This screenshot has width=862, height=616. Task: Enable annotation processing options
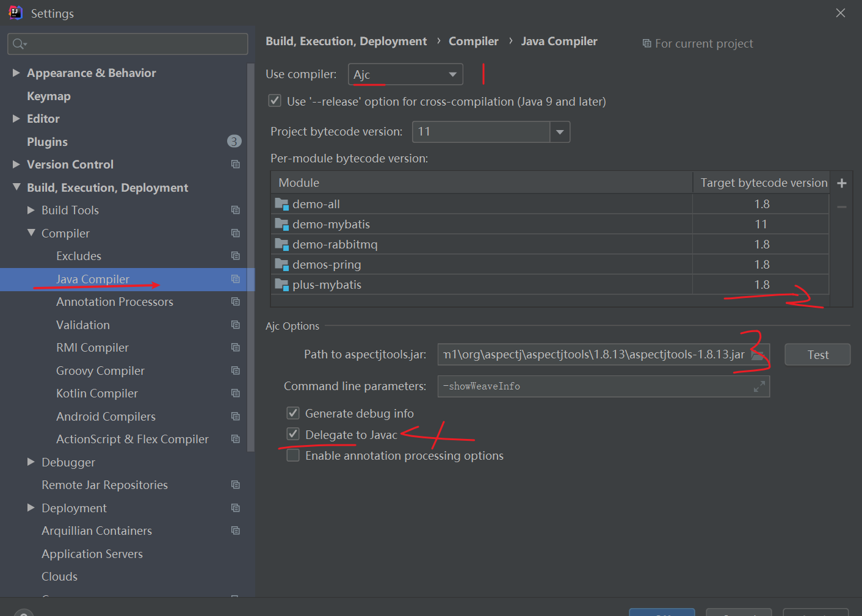point(293,455)
